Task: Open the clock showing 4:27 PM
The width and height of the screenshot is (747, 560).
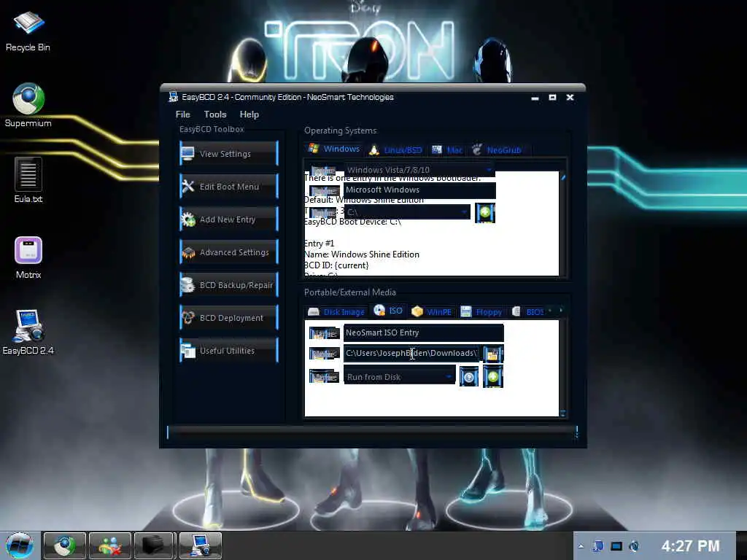Action: pos(690,545)
